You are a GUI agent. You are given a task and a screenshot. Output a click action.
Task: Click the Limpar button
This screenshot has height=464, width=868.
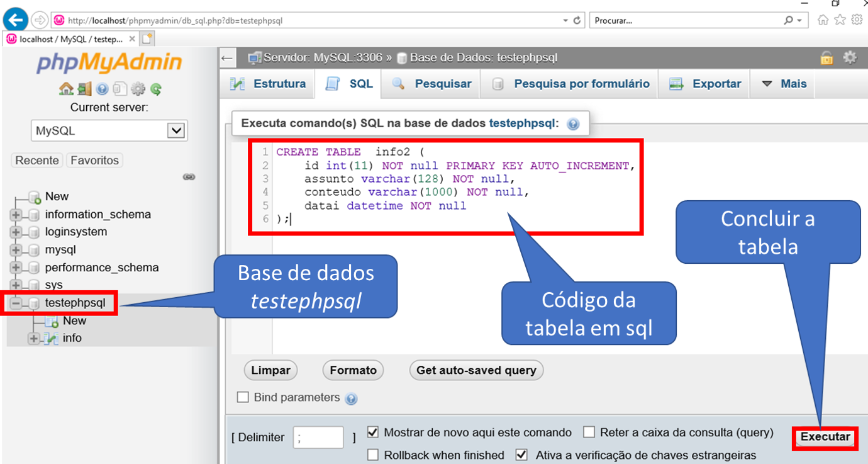click(x=270, y=370)
